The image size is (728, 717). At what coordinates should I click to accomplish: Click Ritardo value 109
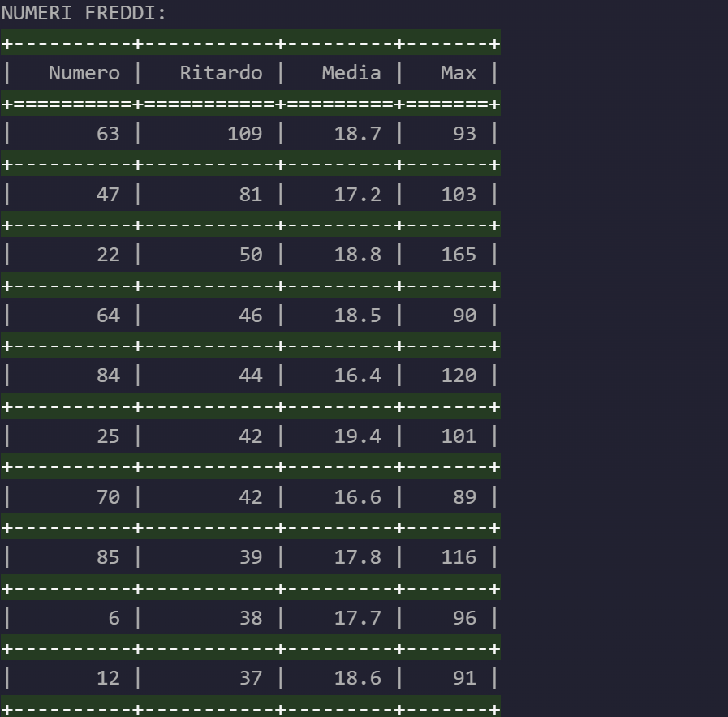click(244, 134)
